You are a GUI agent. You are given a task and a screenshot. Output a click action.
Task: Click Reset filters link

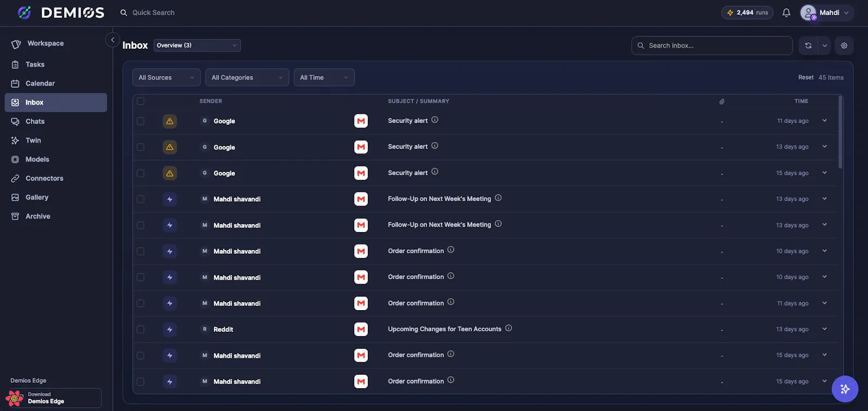806,78
